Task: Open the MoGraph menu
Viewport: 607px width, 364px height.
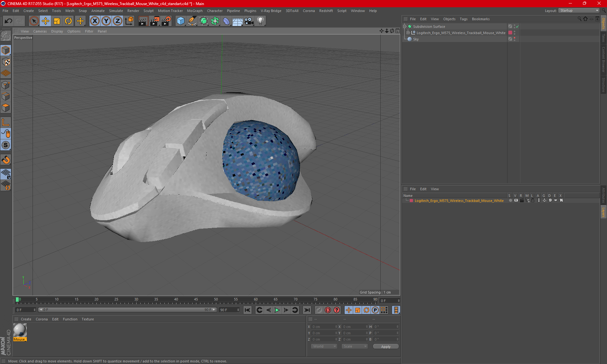Action: pos(195,11)
